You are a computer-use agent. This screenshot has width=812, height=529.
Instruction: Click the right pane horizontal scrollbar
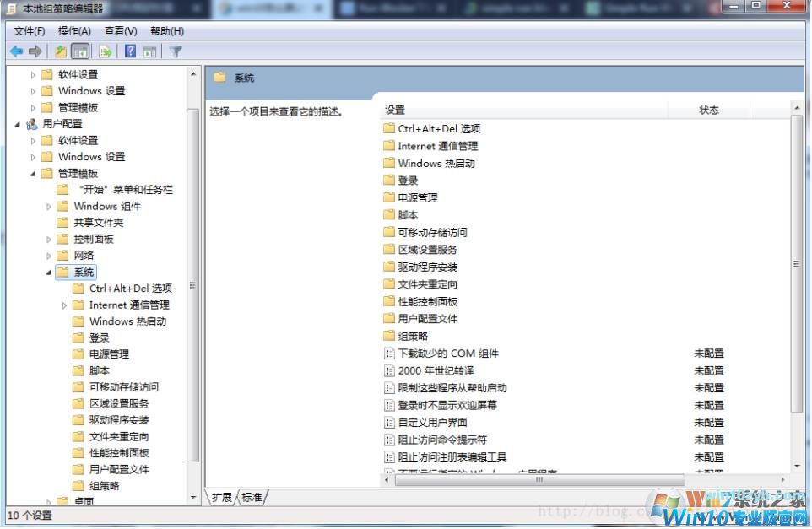click(540, 479)
